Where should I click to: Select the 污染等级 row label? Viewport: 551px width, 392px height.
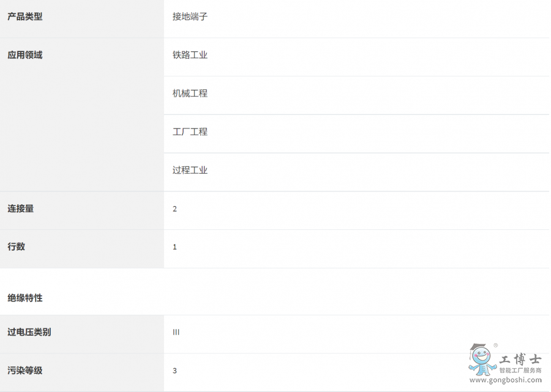pyautogui.click(x=25, y=371)
